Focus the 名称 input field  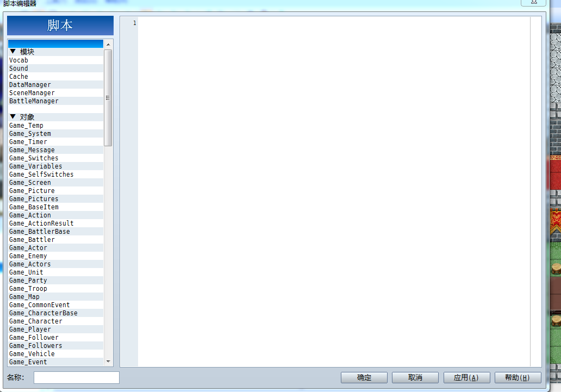[77, 377]
